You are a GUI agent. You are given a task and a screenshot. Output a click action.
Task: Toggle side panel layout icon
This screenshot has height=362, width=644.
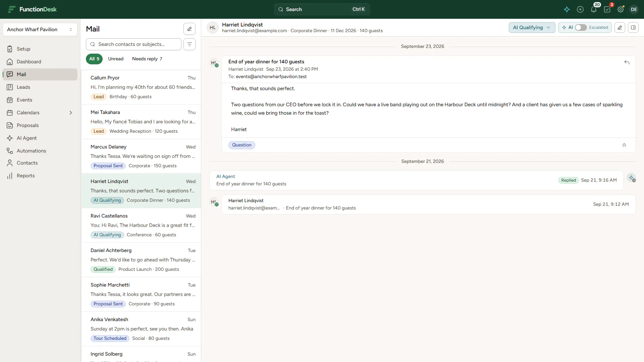pyautogui.click(x=633, y=27)
